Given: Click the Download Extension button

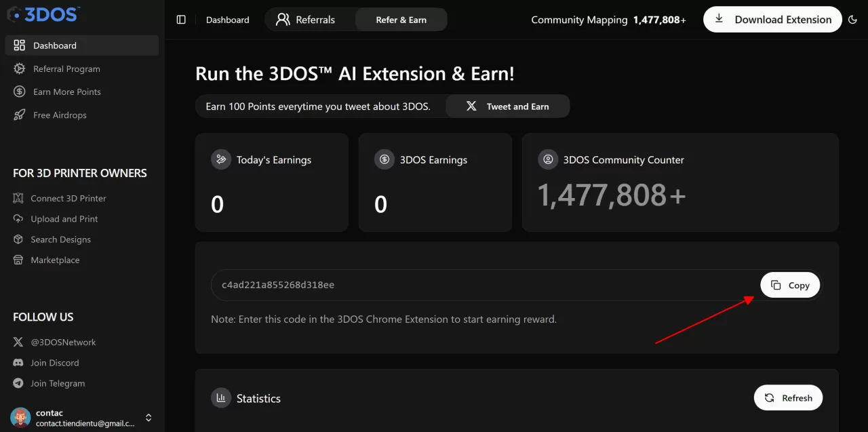Looking at the screenshot, I should [x=772, y=20].
